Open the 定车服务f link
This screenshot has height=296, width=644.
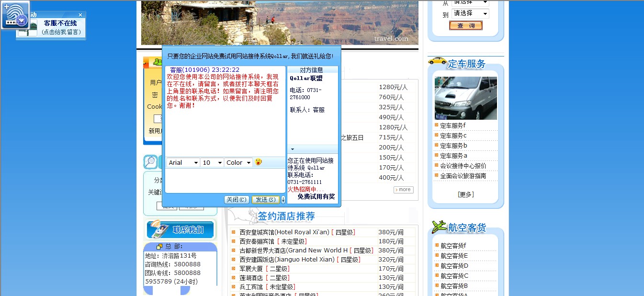click(x=453, y=125)
